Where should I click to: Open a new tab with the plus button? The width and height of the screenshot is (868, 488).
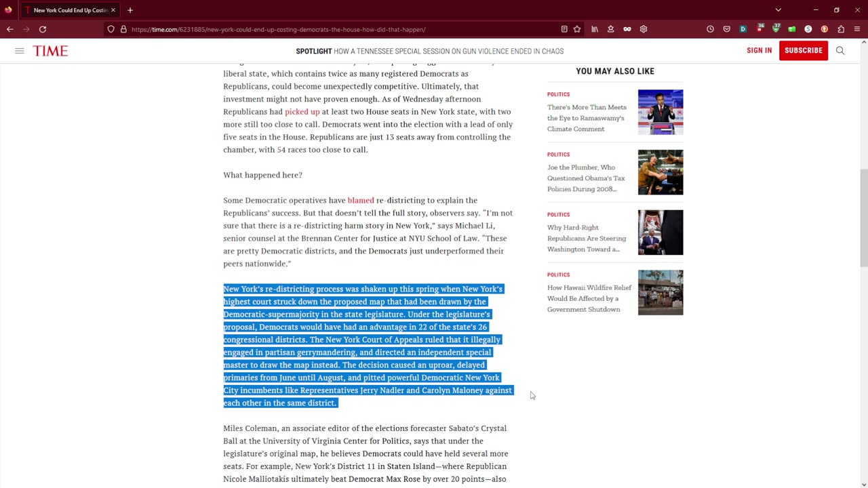pyautogui.click(x=130, y=10)
